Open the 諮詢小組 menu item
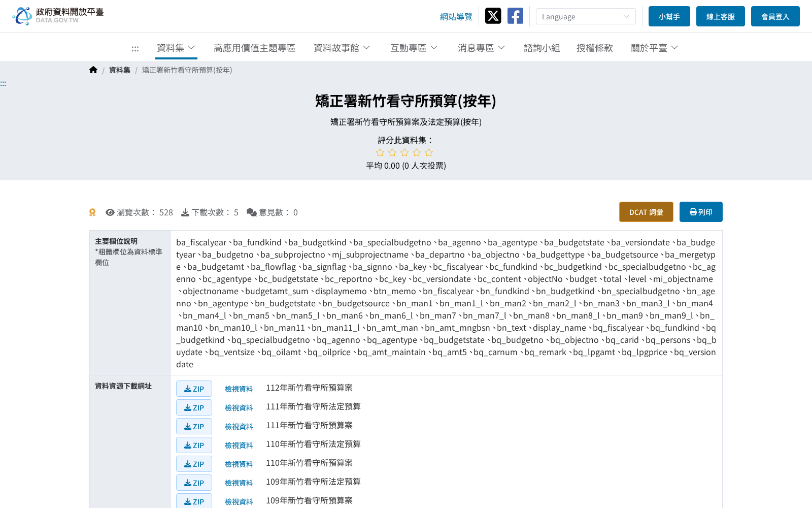Screen dimensions: 812x508 click(x=542, y=48)
